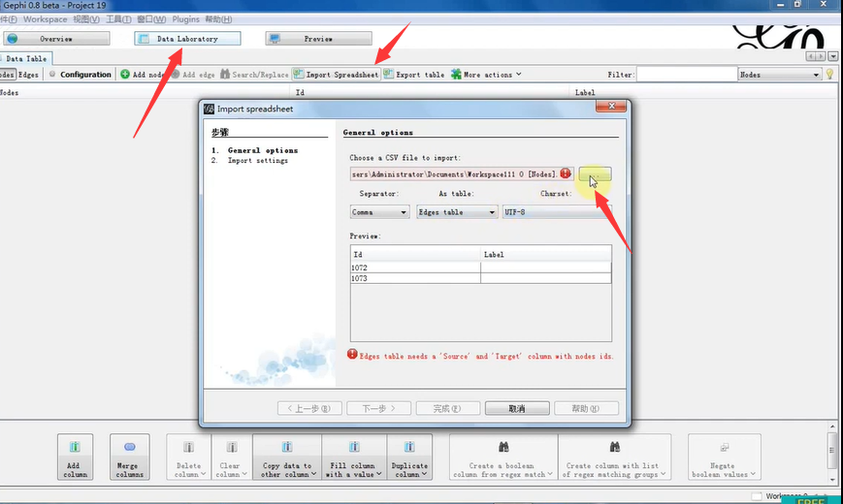Viewport: 843px width, 504px height.
Task: Click the Overview globe icon
Action: [x=13, y=39]
